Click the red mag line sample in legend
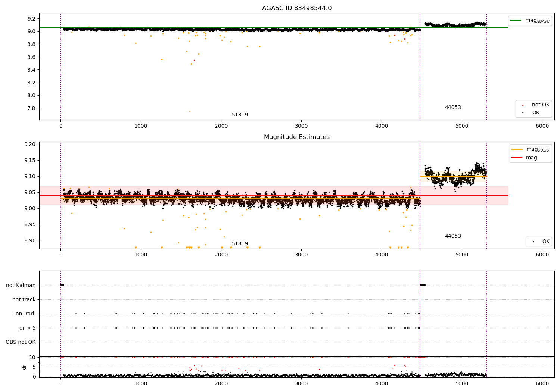 (x=517, y=158)
